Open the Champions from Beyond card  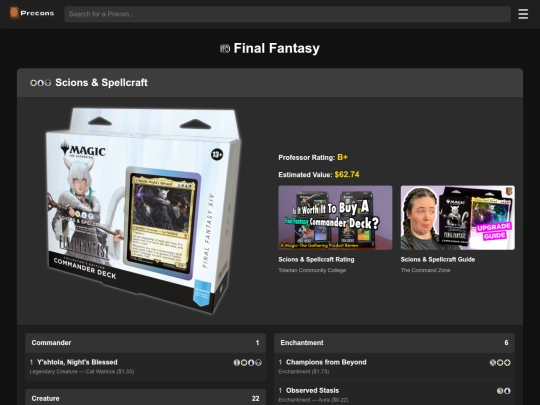coord(326,362)
